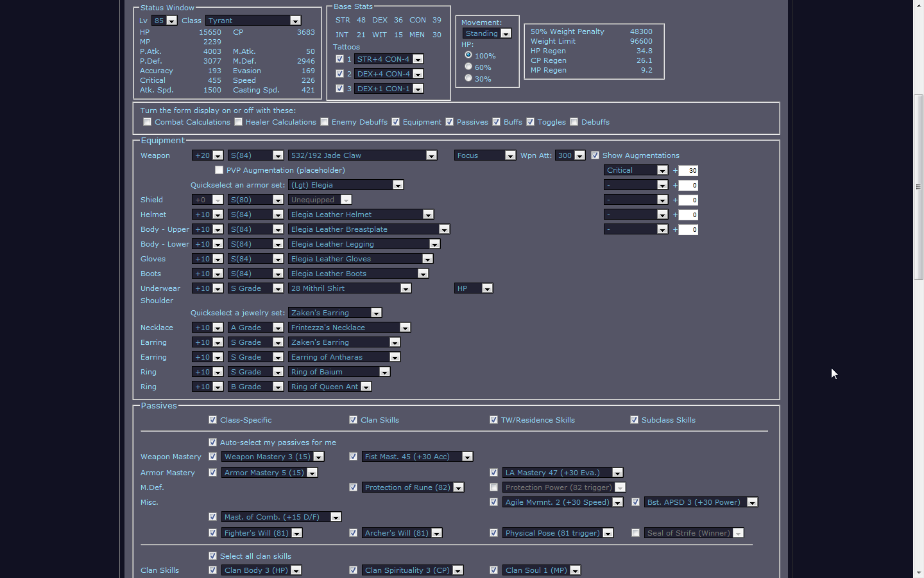Open Archer's Will (81) dropdown
Viewport: 924px width, 578px height.
click(x=402, y=533)
